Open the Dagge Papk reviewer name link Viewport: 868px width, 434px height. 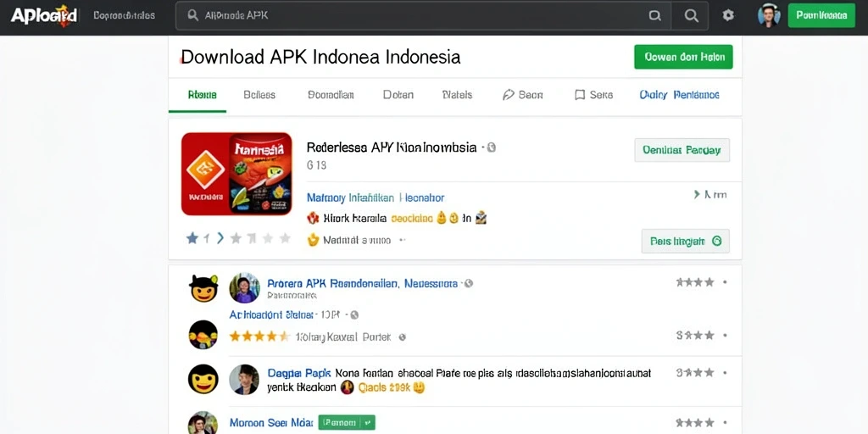(x=299, y=373)
